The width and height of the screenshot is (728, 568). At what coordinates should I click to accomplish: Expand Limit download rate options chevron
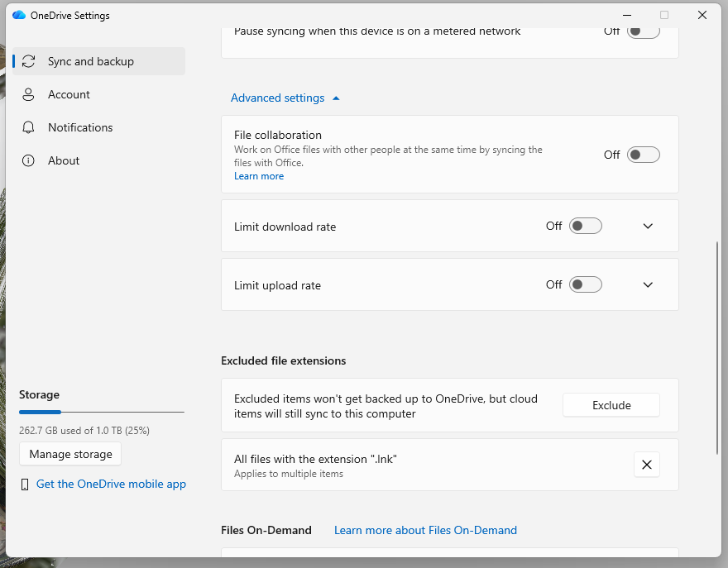(648, 226)
